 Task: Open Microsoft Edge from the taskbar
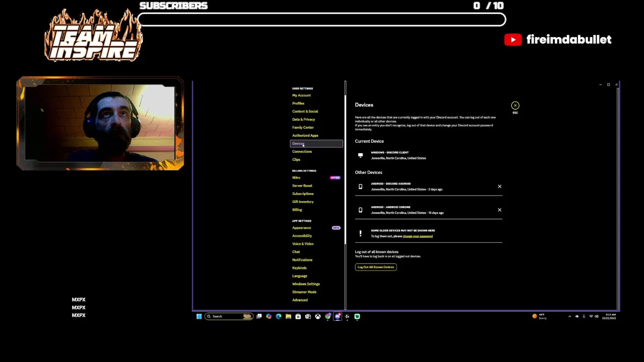tap(279, 316)
